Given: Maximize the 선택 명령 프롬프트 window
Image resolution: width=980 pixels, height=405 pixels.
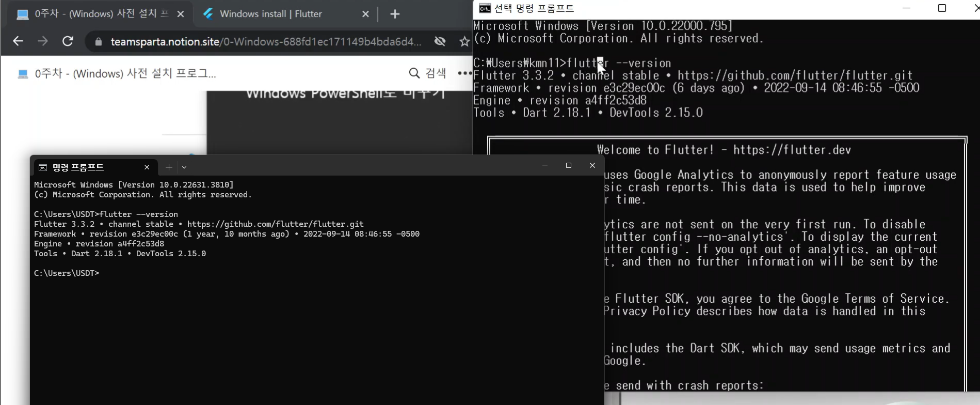Looking at the screenshot, I should [x=942, y=8].
